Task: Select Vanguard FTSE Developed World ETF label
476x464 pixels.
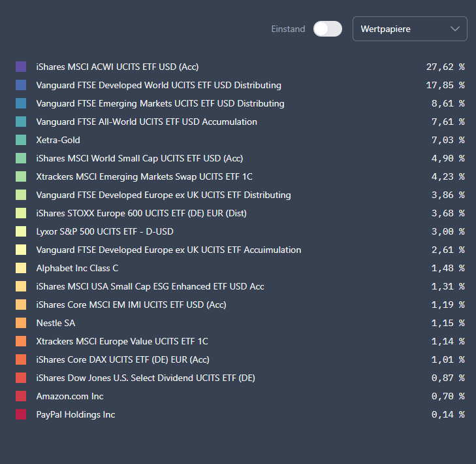Action: click(159, 85)
